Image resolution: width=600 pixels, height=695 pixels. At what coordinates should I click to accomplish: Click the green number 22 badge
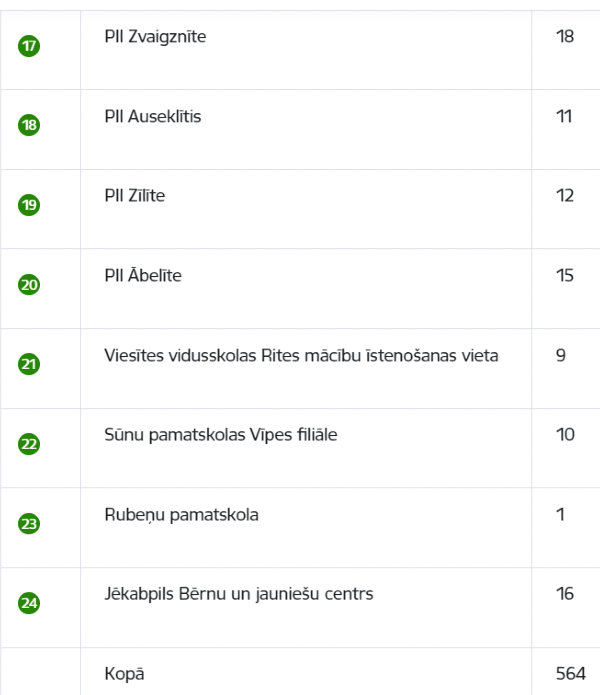29,444
